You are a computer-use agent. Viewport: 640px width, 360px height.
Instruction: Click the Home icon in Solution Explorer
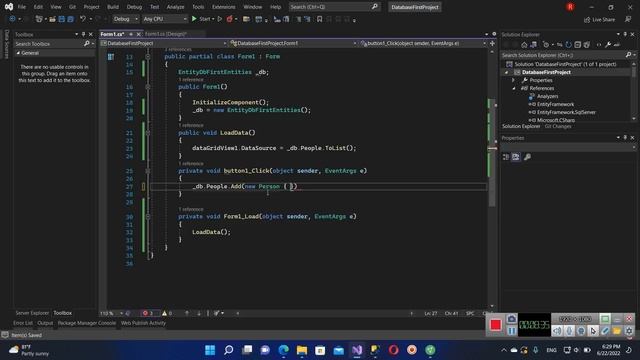click(x=524, y=44)
